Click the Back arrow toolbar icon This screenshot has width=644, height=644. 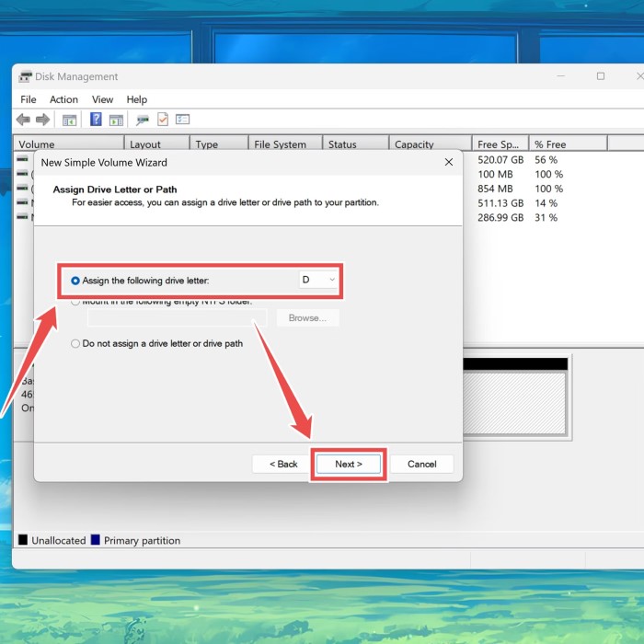23,120
